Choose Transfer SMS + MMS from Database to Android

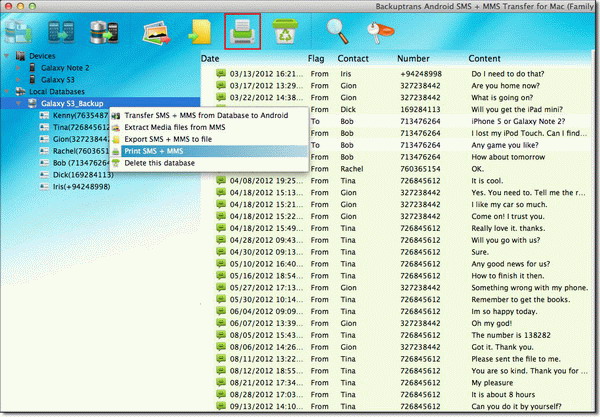[x=206, y=115]
